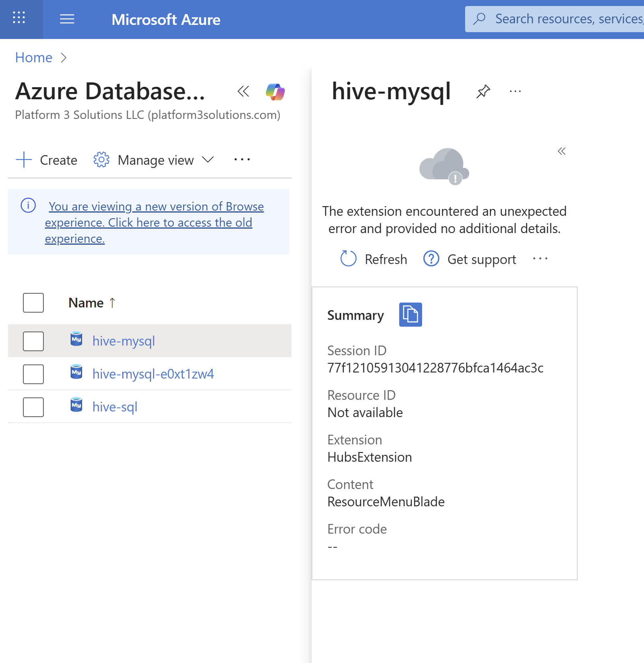The width and height of the screenshot is (644, 663).
Task: Collapse the Azure Database list pane
Action: tap(243, 91)
